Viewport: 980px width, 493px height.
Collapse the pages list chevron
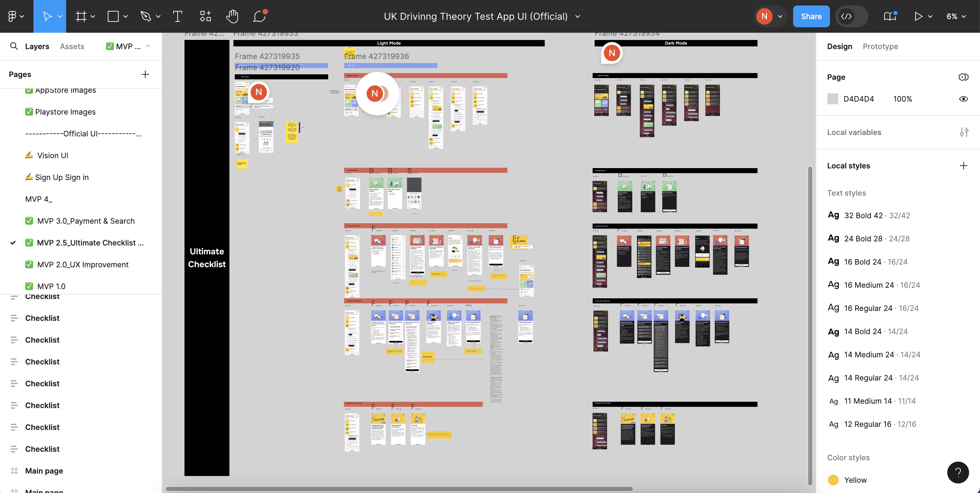148,46
